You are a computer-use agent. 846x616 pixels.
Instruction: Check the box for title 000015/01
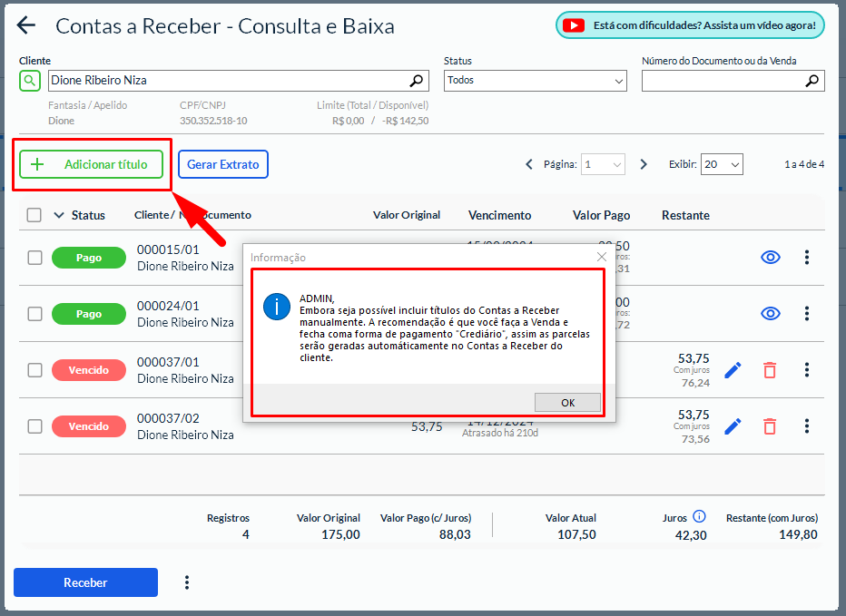point(34,258)
